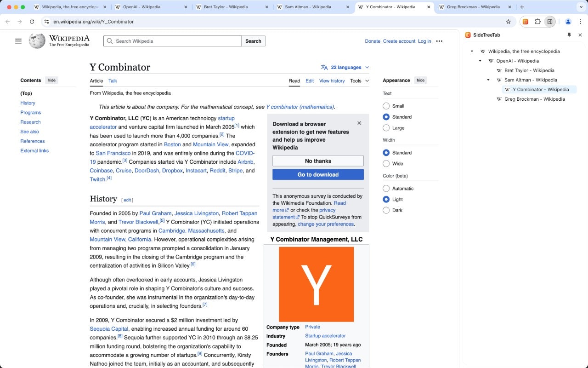Select Wide width option
The image size is (588, 368).
386,164
